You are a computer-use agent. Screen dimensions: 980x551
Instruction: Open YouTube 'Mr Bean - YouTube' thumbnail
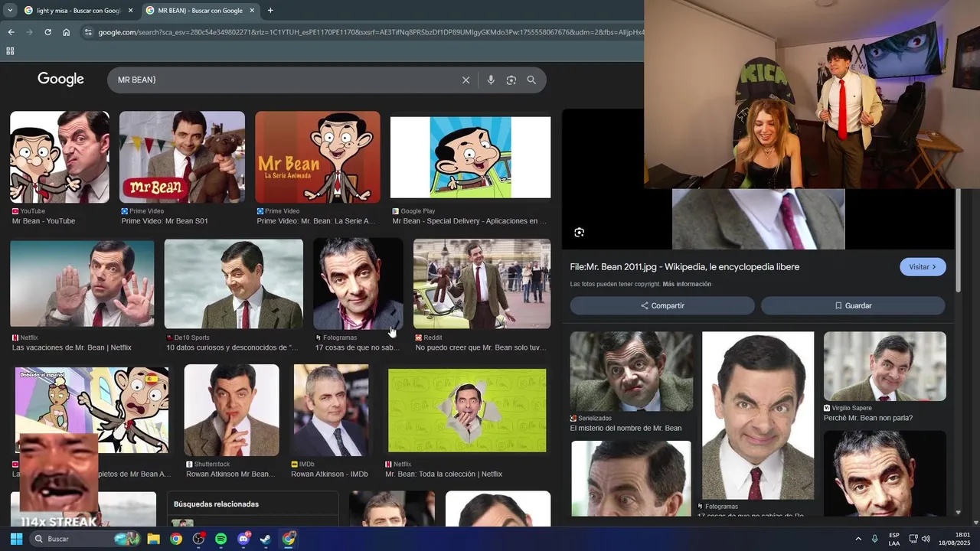click(x=60, y=157)
